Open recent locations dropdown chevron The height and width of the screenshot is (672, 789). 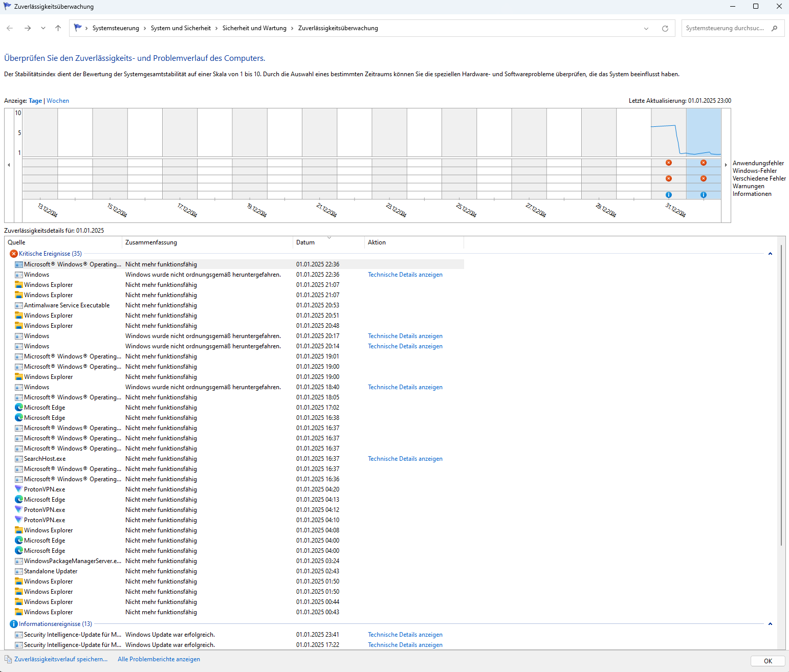tap(43, 28)
